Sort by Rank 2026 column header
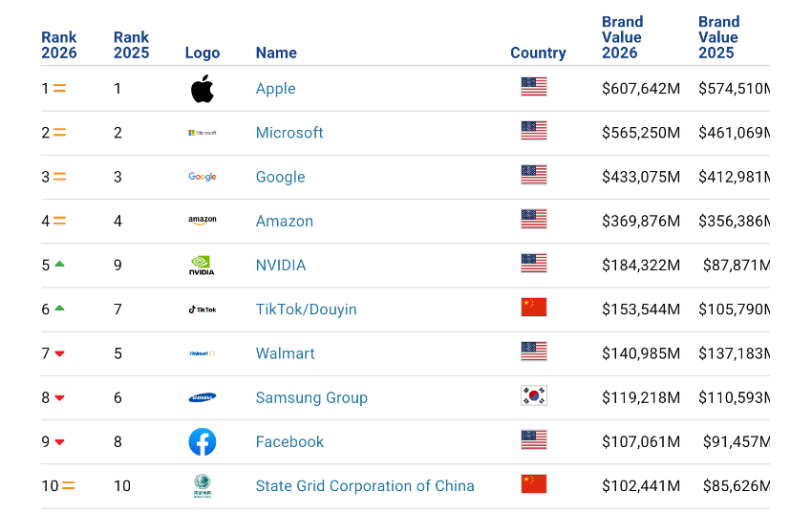 coord(59,45)
